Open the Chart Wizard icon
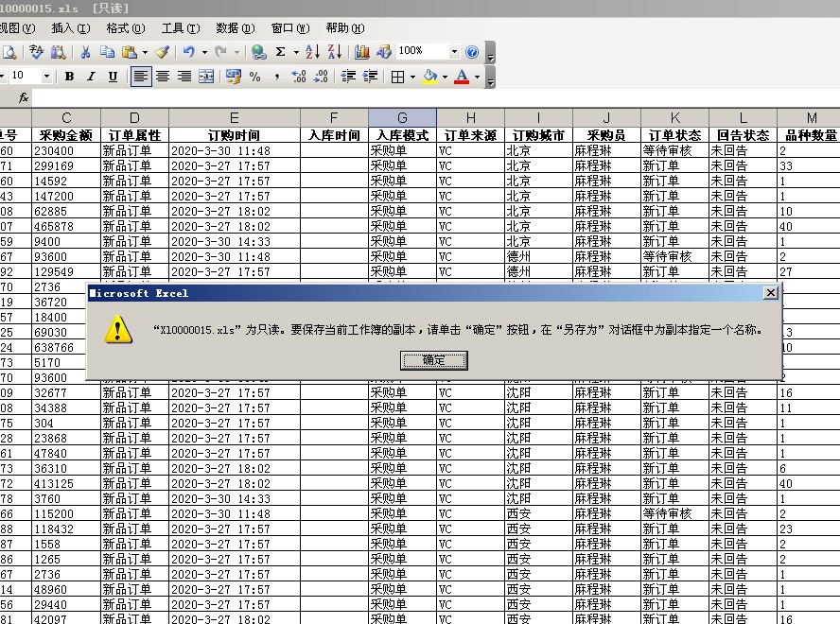The height and width of the screenshot is (624, 840). pyautogui.click(x=363, y=51)
